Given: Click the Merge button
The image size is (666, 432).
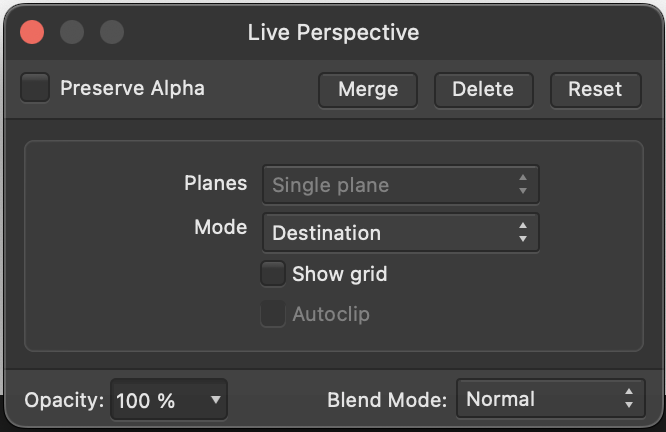Looking at the screenshot, I should (x=368, y=90).
